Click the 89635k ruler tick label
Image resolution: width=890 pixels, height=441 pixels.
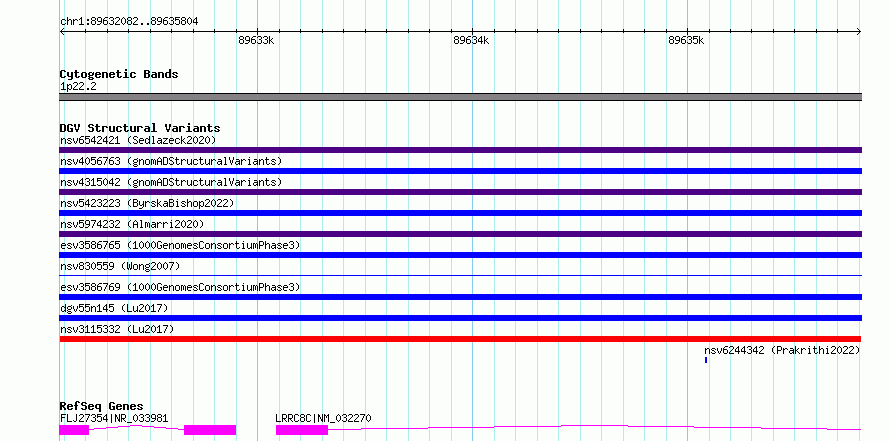pos(686,40)
